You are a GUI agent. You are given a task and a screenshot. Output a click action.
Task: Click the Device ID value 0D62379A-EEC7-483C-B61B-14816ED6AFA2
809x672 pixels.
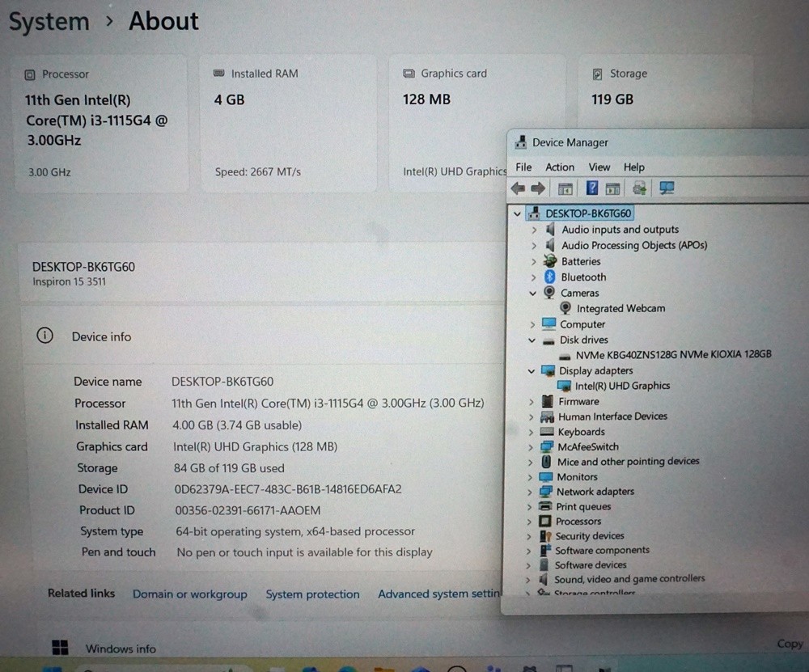[x=288, y=489]
